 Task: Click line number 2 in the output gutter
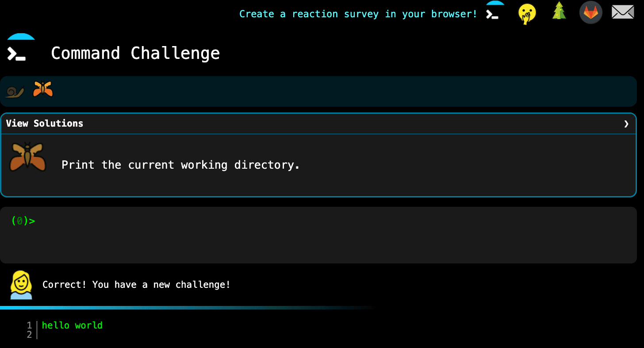(29, 335)
